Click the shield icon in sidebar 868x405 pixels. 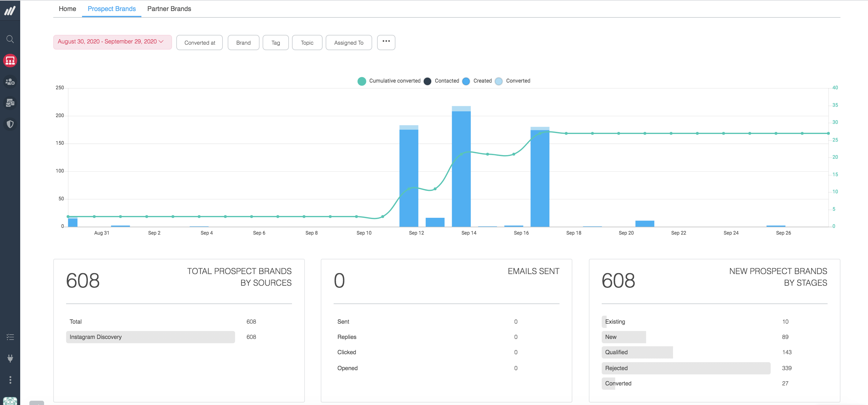click(10, 124)
